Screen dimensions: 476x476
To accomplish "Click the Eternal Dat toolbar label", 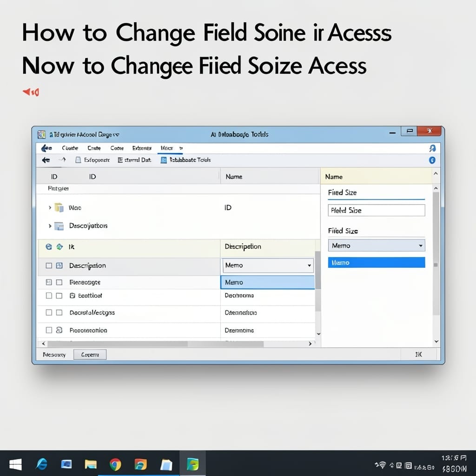I will pos(138,160).
